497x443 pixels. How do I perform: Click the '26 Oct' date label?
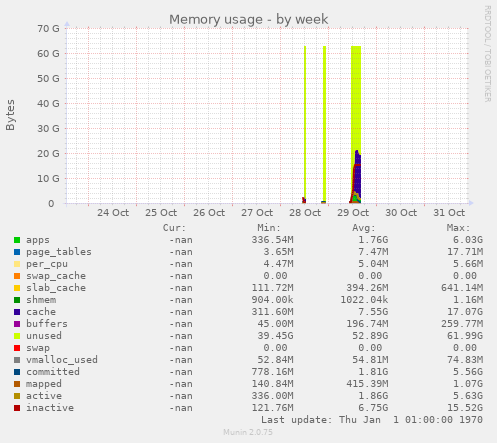209,213
